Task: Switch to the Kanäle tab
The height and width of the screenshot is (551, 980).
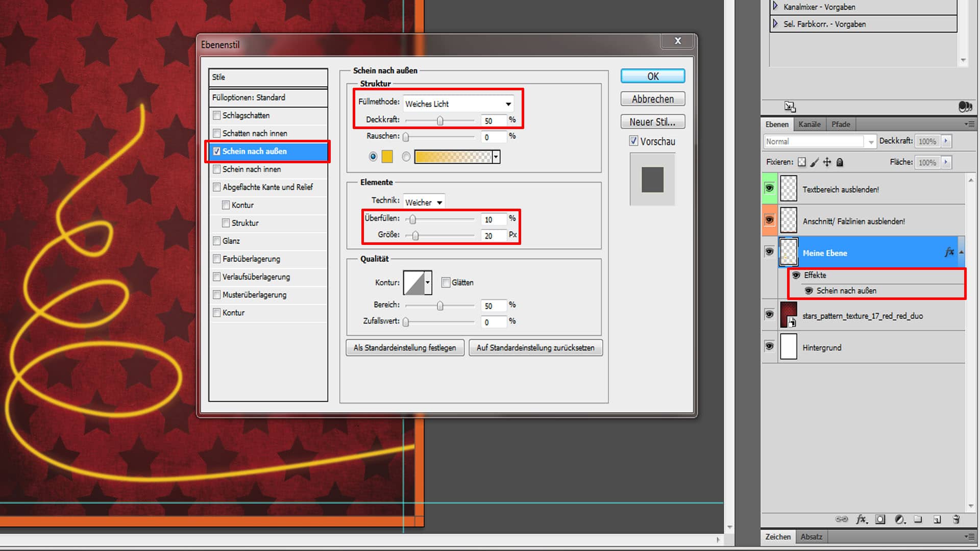Action: pos(809,124)
